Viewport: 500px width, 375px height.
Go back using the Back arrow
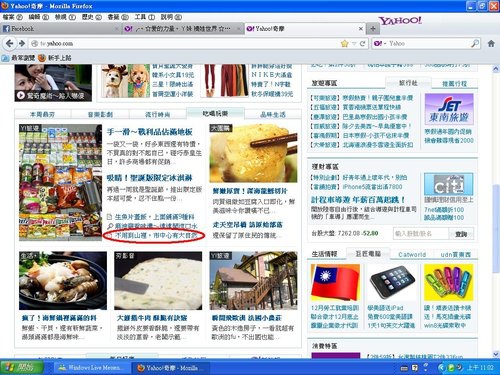coord(10,43)
